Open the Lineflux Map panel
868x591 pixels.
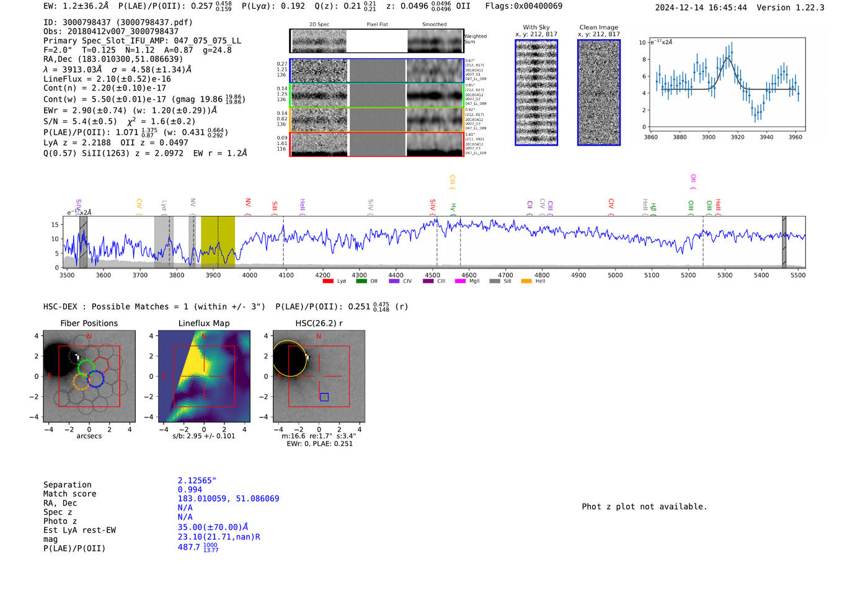(204, 376)
